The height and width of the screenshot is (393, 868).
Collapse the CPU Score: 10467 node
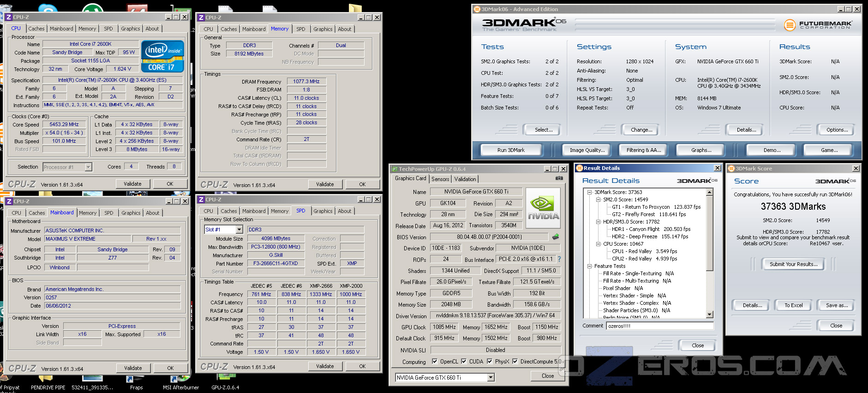click(x=598, y=244)
